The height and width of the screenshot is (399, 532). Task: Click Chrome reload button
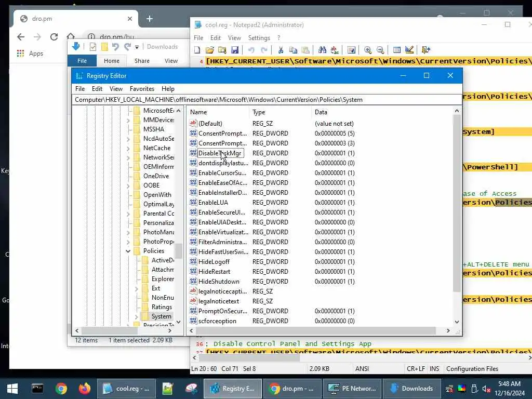click(x=54, y=37)
